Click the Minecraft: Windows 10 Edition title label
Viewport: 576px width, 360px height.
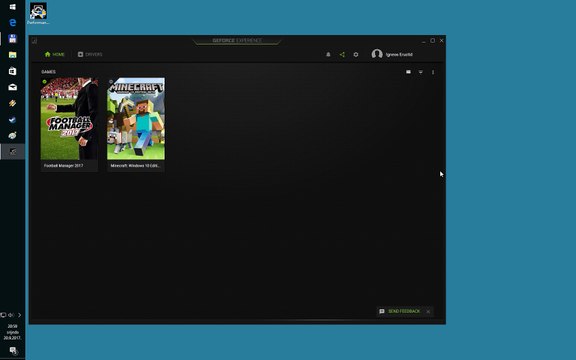[x=135, y=166]
